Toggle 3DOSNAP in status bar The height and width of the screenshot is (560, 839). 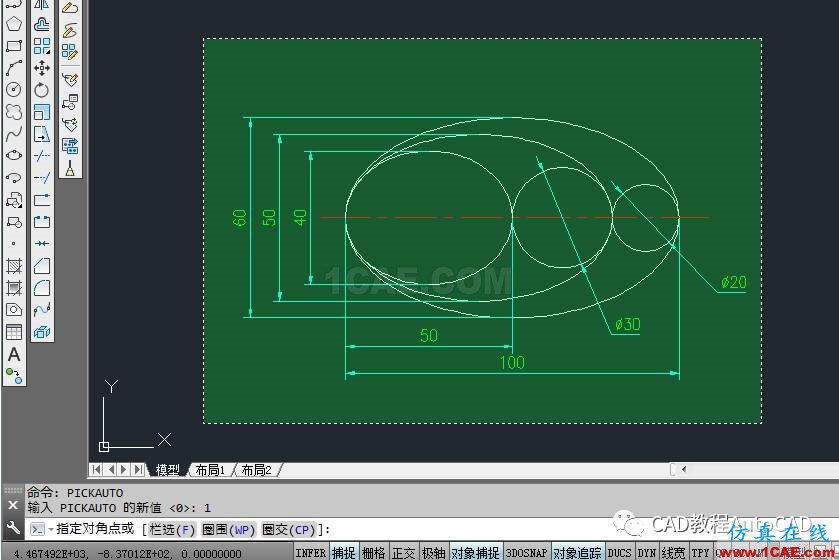(x=526, y=553)
